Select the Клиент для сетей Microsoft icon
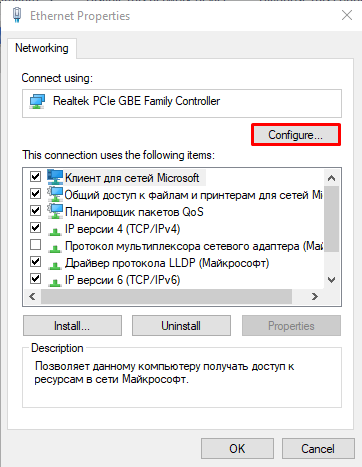Viewport: 362px width, 467px height. [55, 177]
